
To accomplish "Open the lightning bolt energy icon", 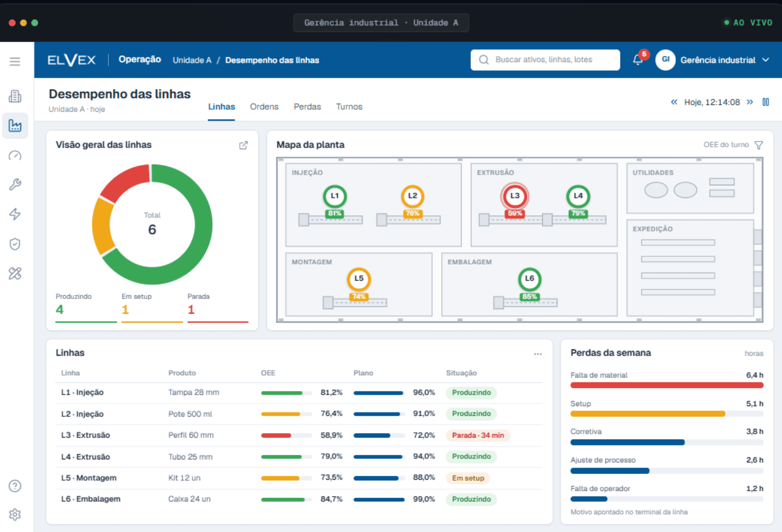I will coord(15,214).
